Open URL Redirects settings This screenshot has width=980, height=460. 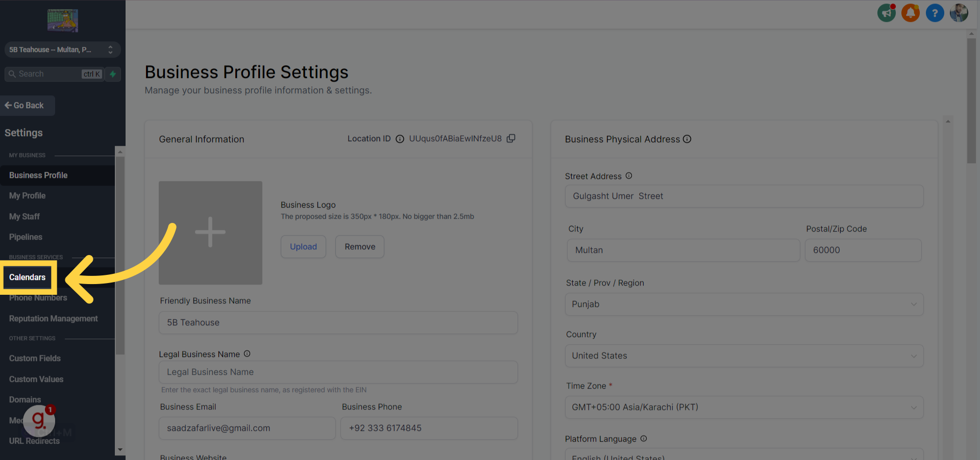pos(34,441)
